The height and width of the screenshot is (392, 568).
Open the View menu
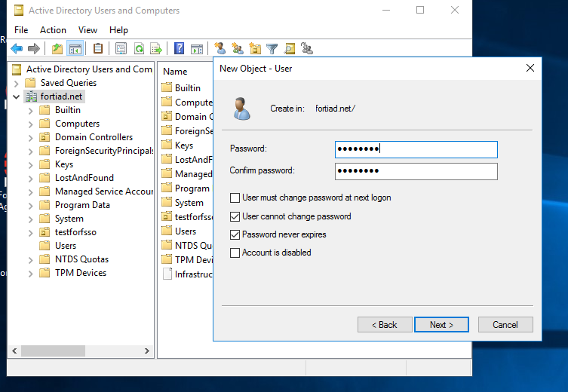pos(88,30)
